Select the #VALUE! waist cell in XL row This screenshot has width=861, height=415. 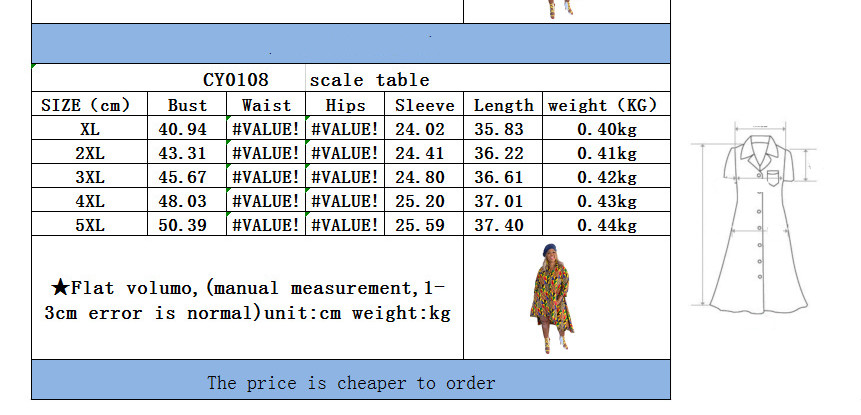coord(266,129)
